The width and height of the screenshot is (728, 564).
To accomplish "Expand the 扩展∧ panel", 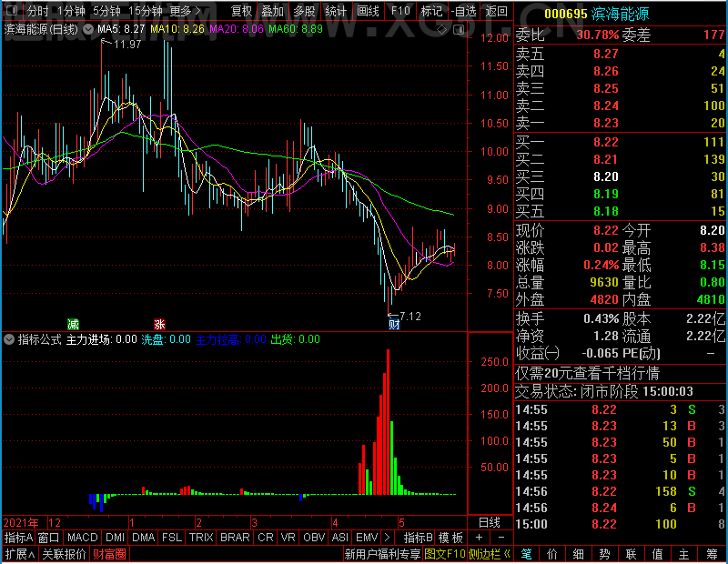I will point(20,554).
